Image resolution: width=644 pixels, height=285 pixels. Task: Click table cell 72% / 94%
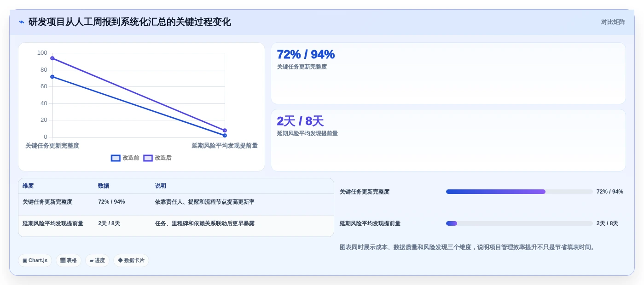(111, 202)
